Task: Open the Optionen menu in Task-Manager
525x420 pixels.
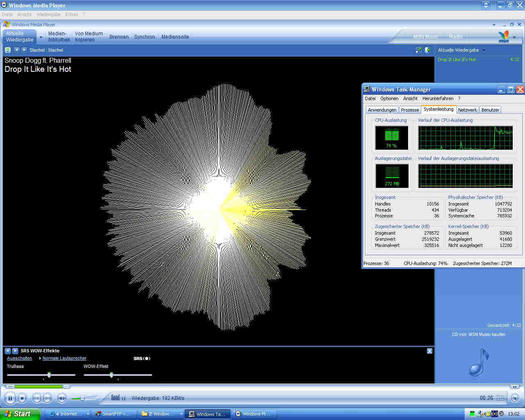Action: (389, 98)
